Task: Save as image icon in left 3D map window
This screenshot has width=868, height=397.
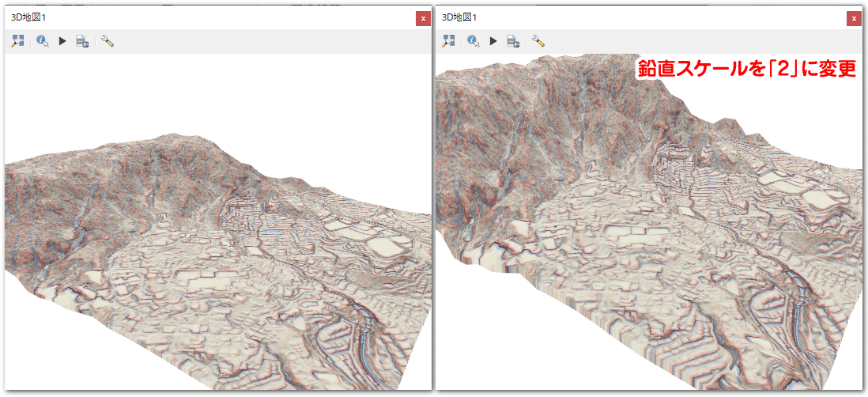Action: 82,41
